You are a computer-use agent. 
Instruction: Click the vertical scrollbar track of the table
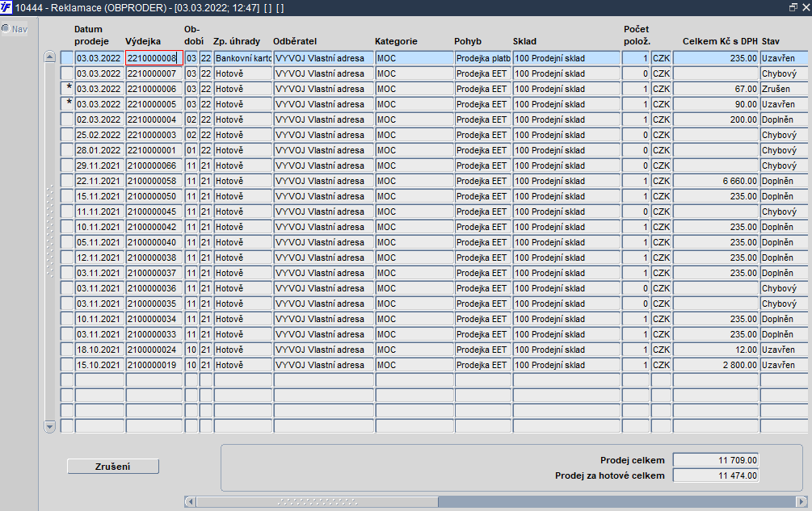[x=50, y=241]
